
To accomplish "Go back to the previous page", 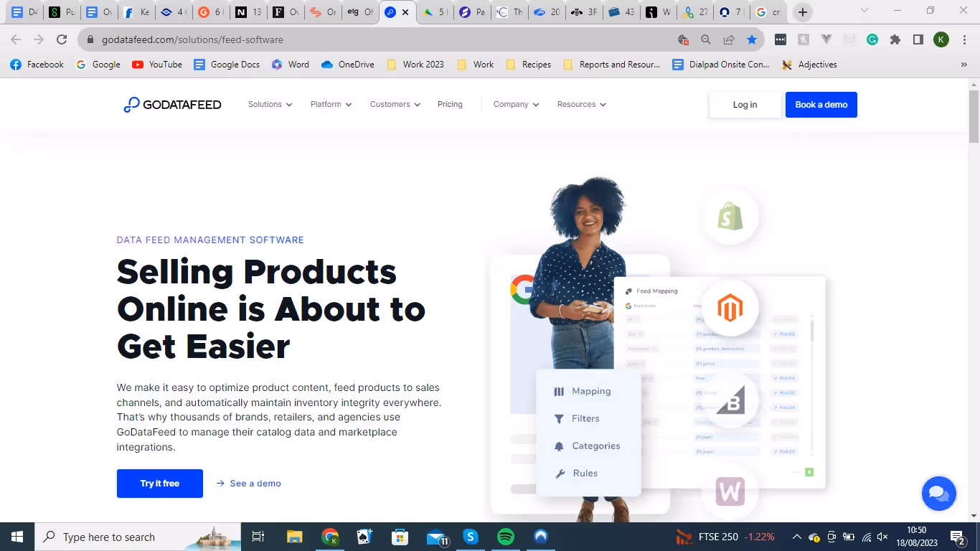I will (16, 40).
